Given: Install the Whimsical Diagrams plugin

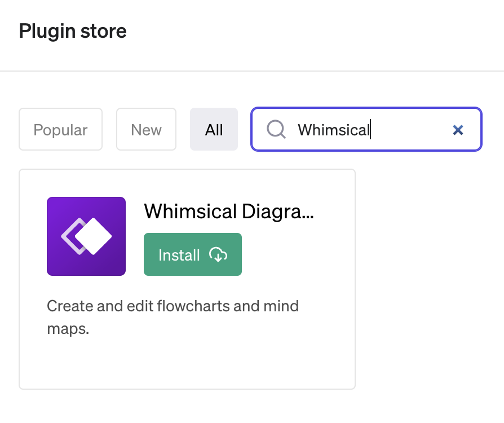Looking at the screenshot, I should pos(193,254).
